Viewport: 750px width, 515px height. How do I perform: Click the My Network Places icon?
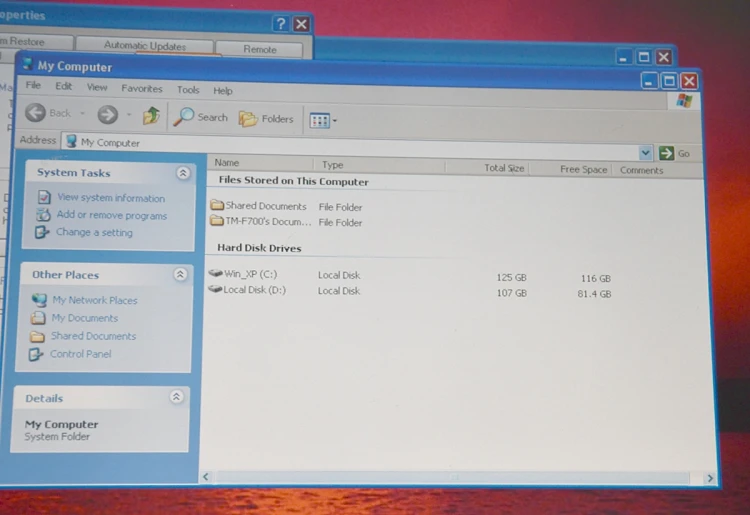(x=39, y=300)
